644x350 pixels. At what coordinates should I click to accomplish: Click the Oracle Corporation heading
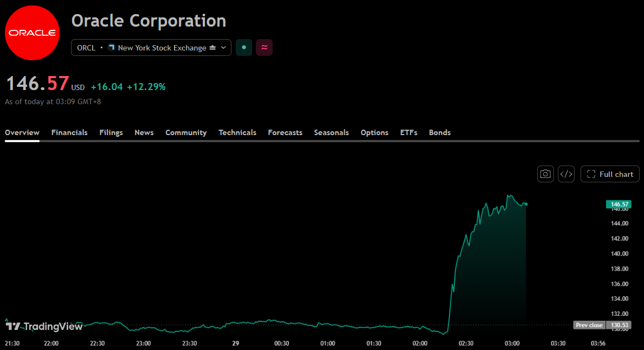tap(149, 21)
